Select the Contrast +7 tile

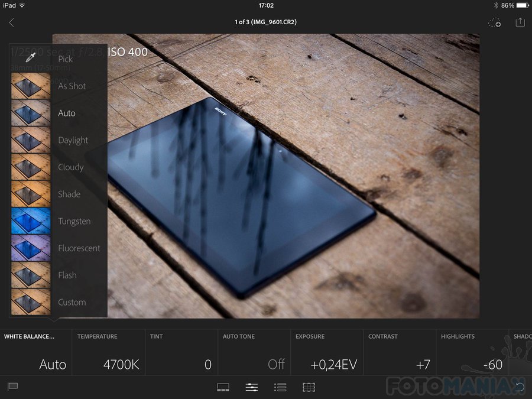point(400,352)
